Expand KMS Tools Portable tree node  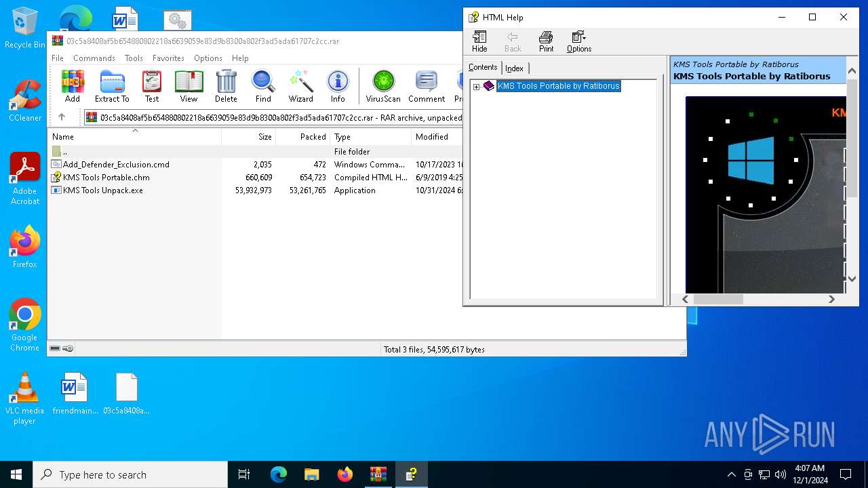(476, 87)
